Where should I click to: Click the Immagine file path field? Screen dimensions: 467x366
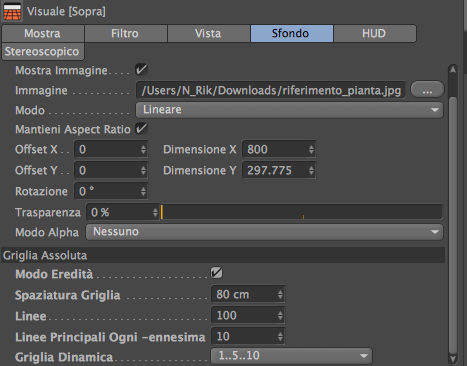coord(271,90)
